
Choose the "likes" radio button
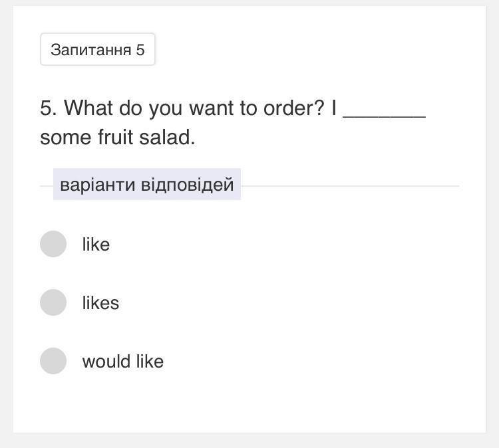tap(53, 302)
